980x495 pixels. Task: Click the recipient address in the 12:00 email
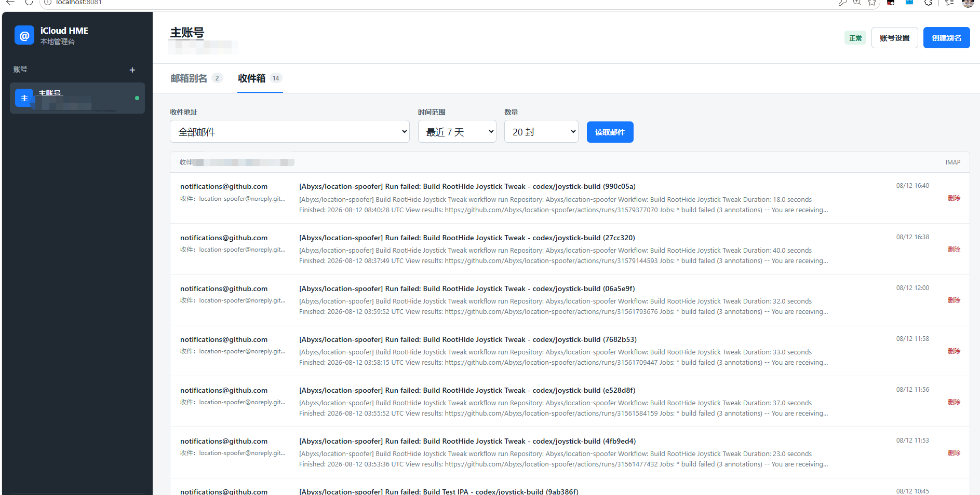(233, 300)
